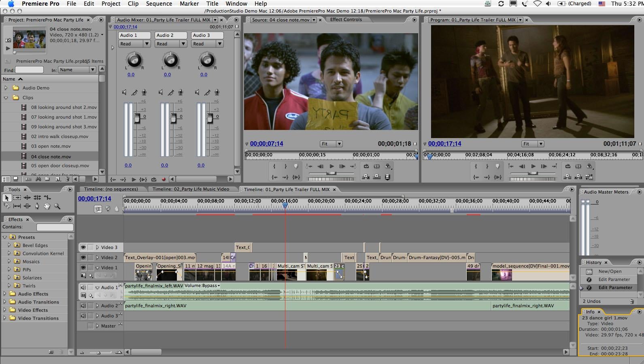Select the Selection arrow tool
644x364 pixels.
(x=7, y=198)
